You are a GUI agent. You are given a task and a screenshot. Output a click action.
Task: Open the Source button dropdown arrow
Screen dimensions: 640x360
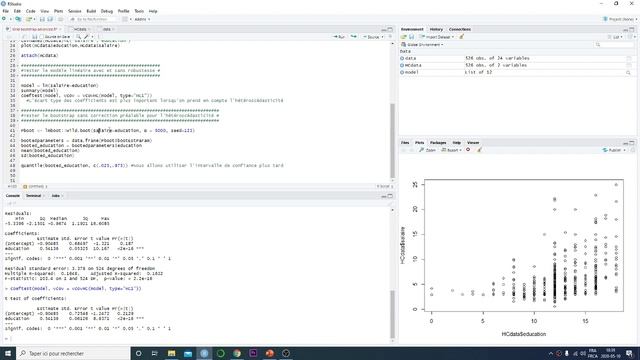(x=382, y=37)
